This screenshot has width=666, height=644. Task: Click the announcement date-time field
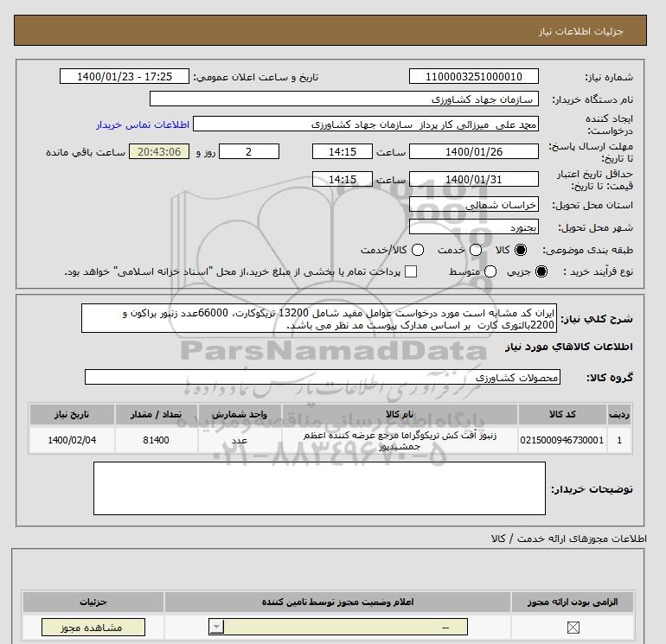coord(125,76)
